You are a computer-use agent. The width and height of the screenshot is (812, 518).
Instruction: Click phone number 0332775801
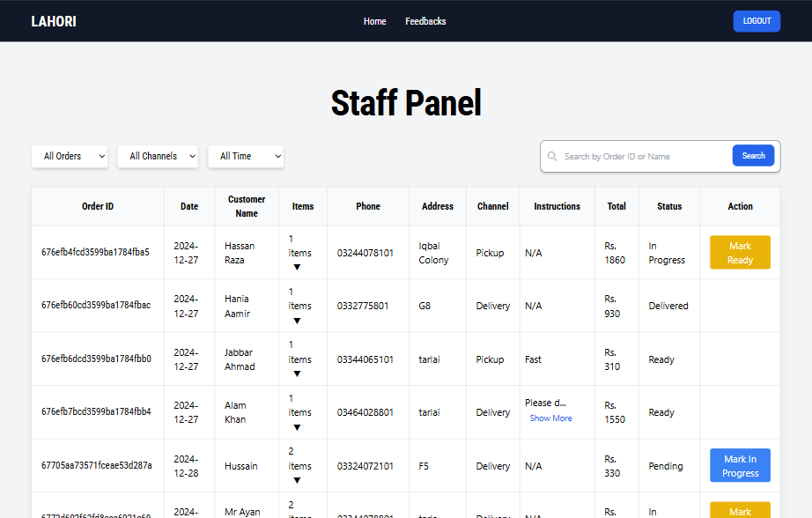click(x=363, y=306)
